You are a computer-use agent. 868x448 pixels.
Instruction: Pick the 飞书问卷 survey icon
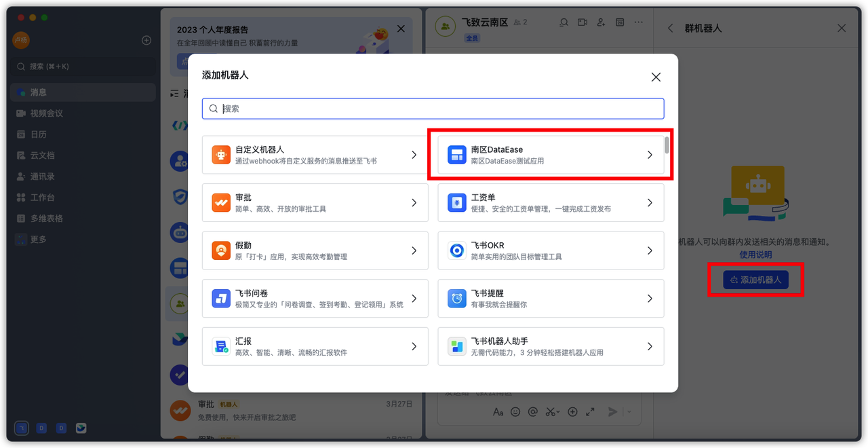[221, 299]
